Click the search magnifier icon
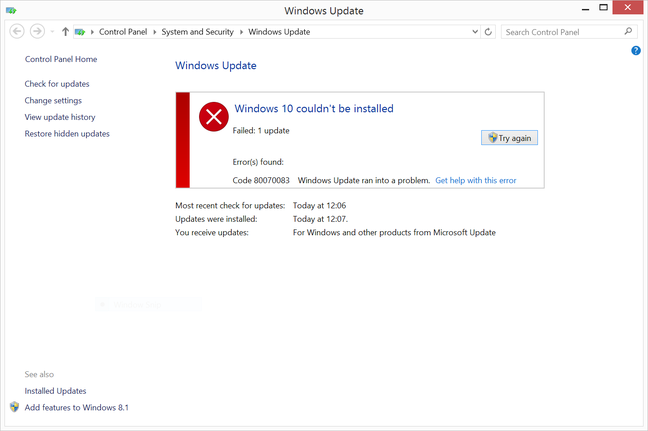 pyautogui.click(x=628, y=31)
